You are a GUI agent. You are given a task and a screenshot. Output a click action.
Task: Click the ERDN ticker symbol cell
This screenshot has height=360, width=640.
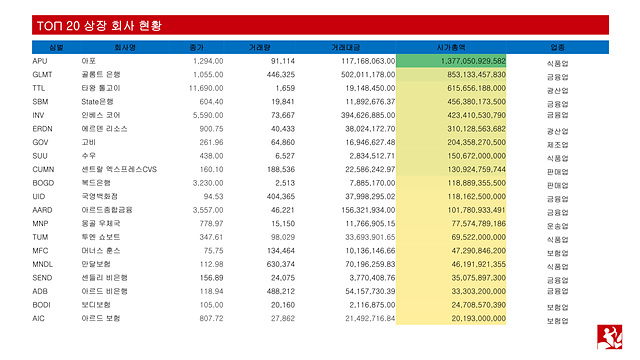tap(42, 129)
